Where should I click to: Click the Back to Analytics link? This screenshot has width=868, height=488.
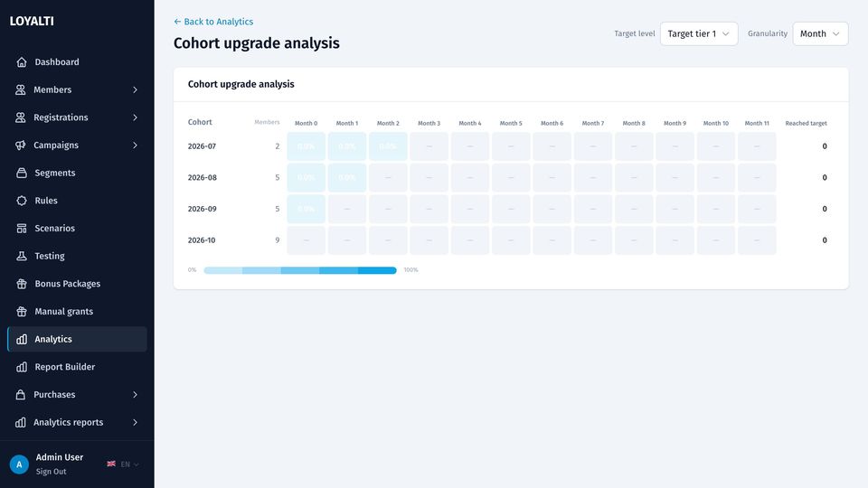[213, 22]
